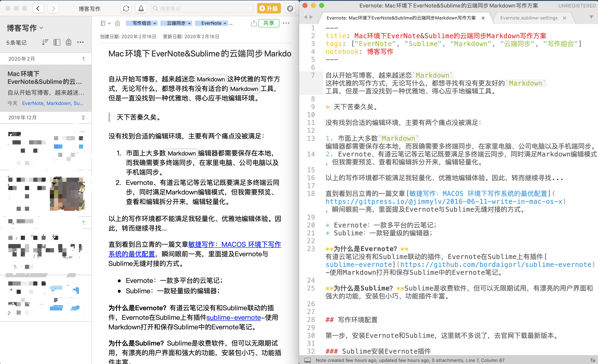Click the ### Sublime安装Evernote插件 heading

(378, 351)
